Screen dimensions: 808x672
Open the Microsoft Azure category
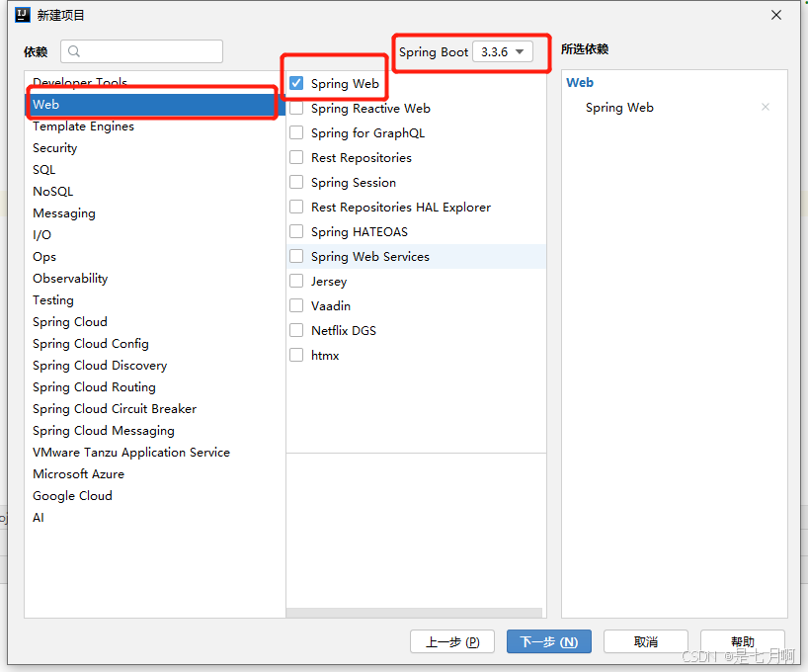click(155, 474)
